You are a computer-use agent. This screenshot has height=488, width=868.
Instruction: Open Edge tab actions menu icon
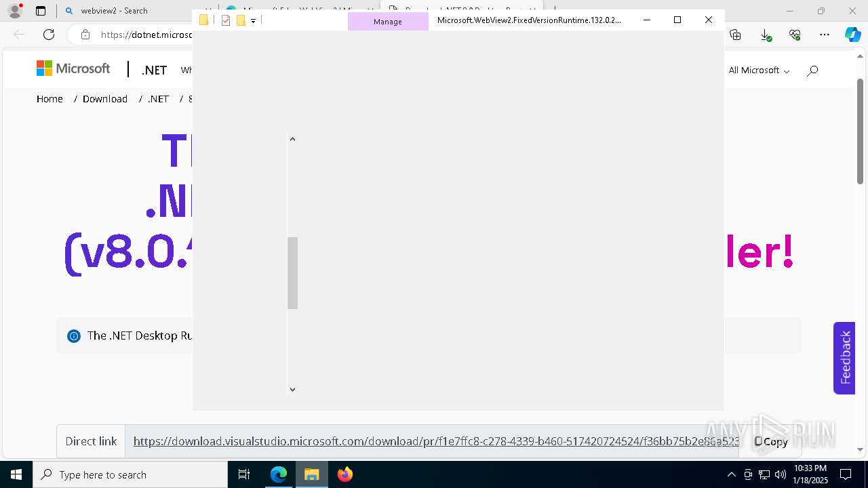click(x=41, y=11)
